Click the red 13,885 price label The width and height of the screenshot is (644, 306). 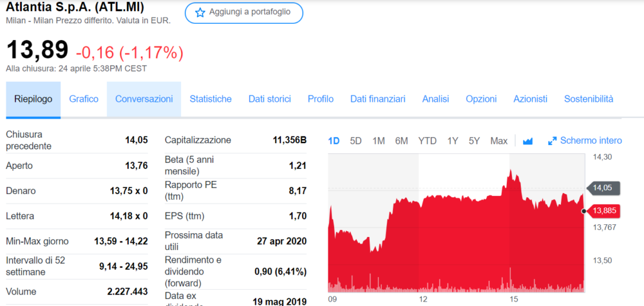click(603, 212)
